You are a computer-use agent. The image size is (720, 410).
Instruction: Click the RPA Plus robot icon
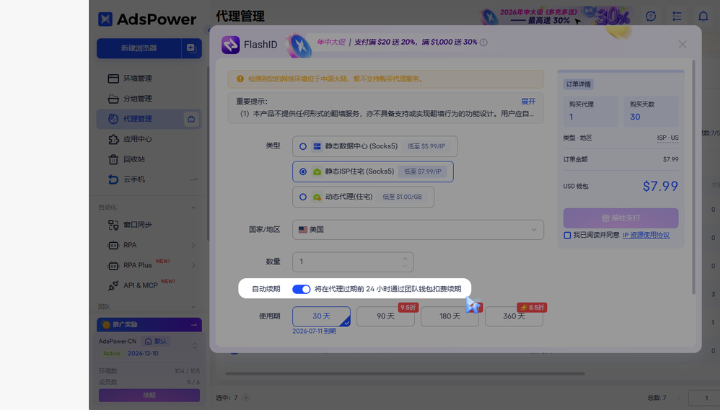click(113, 265)
